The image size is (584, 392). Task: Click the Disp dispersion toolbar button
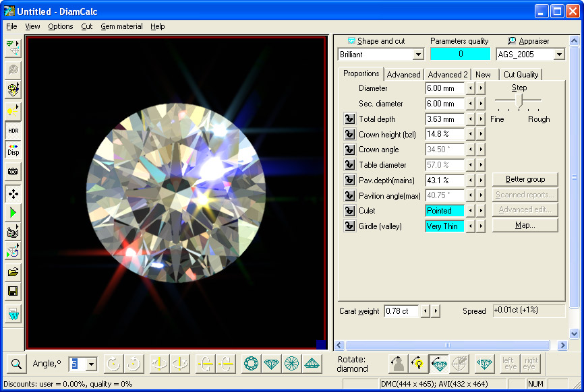point(13,150)
